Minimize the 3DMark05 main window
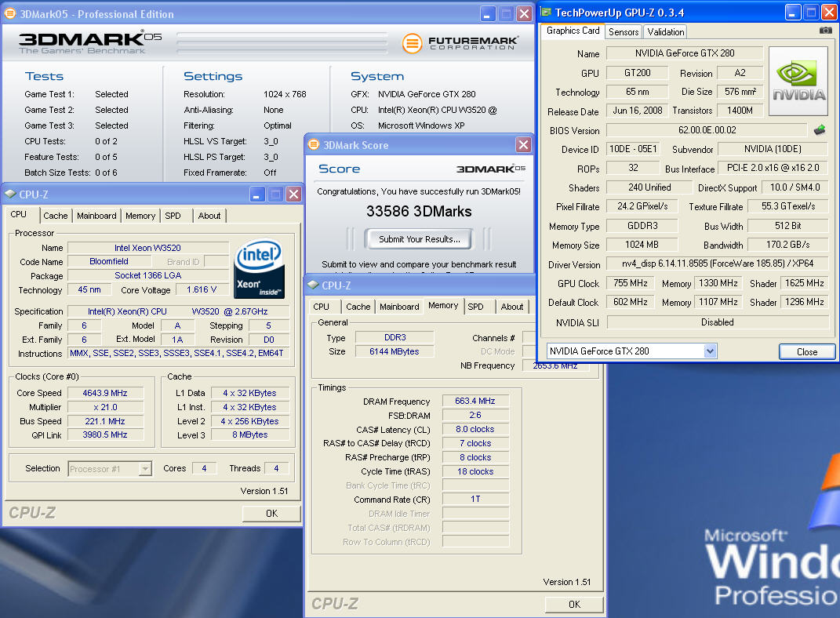 pos(487,13)
